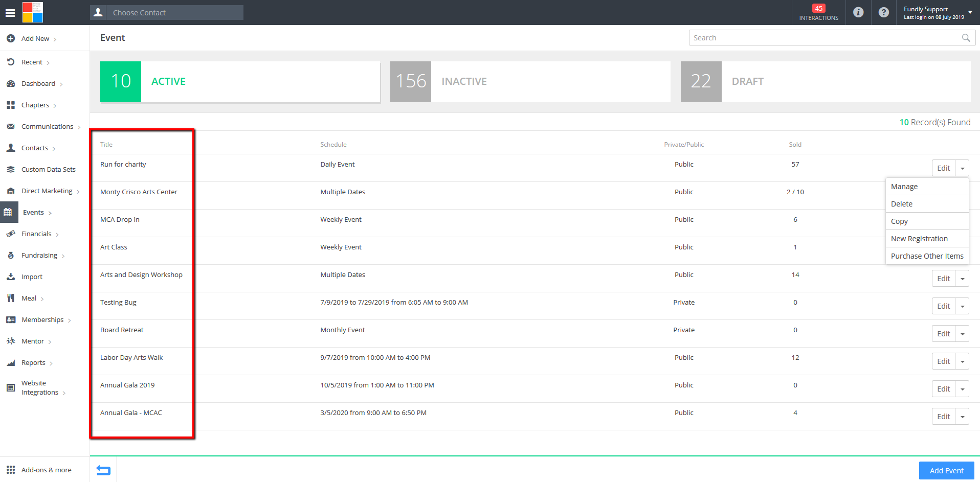Click the Add-ons grid icon
This screenshot has height=482, width=980.
[x=11, y=470]
